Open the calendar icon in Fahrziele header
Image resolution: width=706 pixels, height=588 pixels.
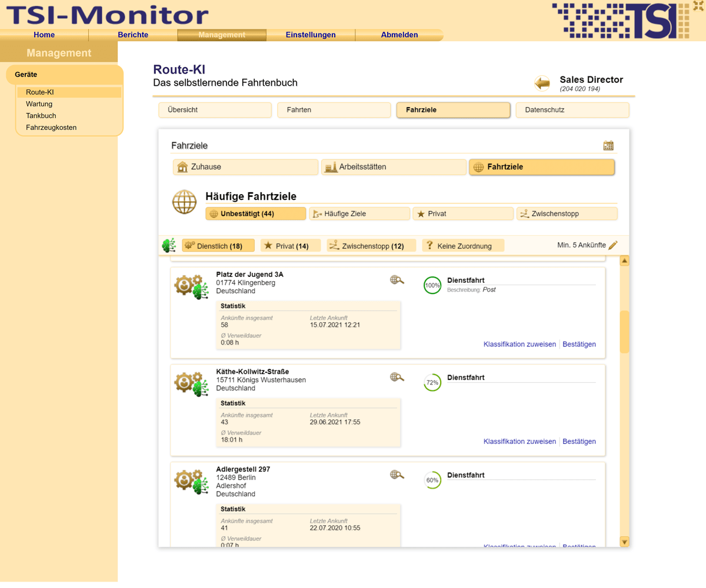point(608,145)
